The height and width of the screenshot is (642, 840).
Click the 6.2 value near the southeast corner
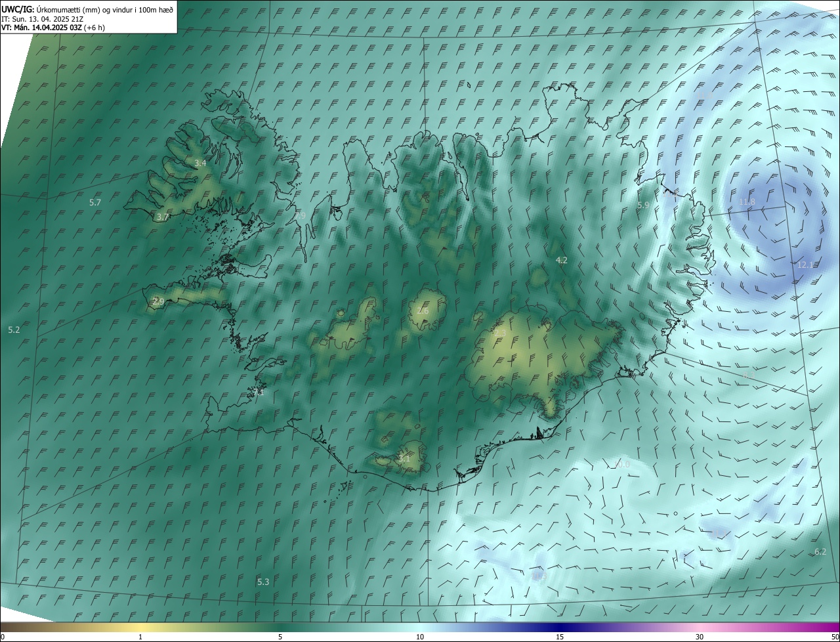click(820, 551)
